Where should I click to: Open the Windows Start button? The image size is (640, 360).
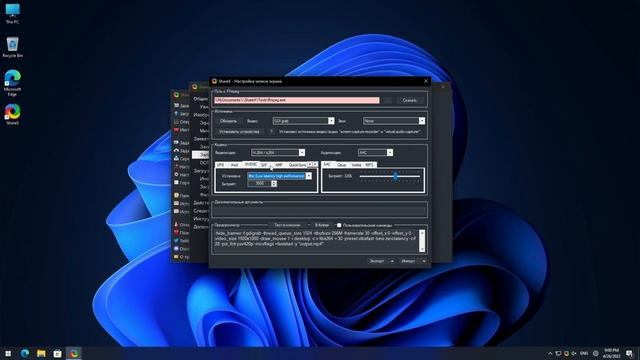8,353
